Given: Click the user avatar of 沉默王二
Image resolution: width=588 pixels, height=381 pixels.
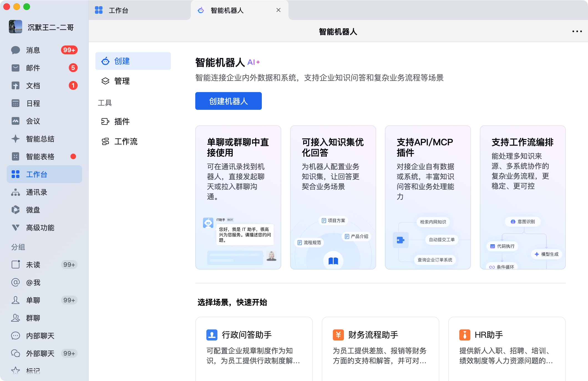Looking at the screenshot, I should click(16, 27).
